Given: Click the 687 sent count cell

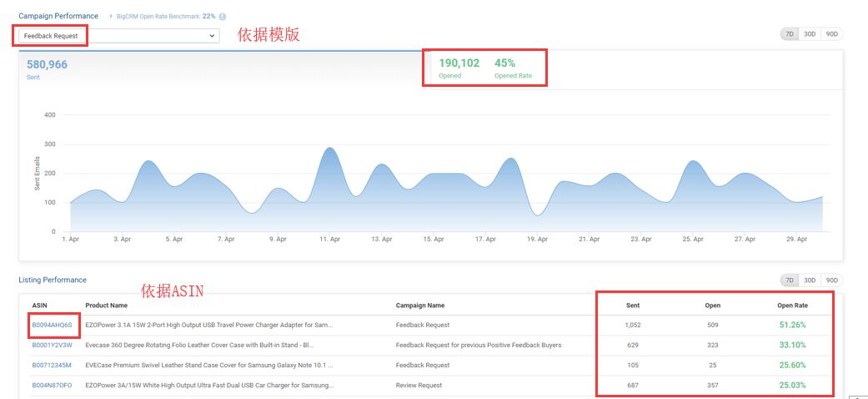Looking at the screenshot, I should (633, 385).
